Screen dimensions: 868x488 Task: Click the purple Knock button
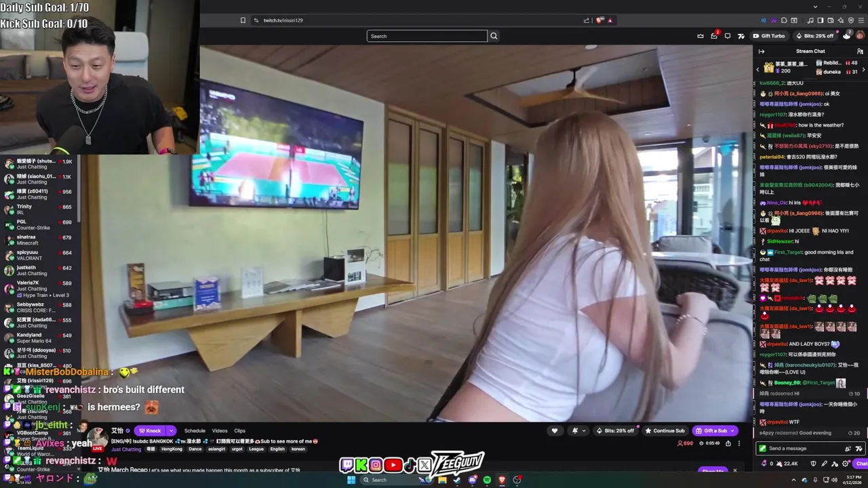[x=150, y=430]
